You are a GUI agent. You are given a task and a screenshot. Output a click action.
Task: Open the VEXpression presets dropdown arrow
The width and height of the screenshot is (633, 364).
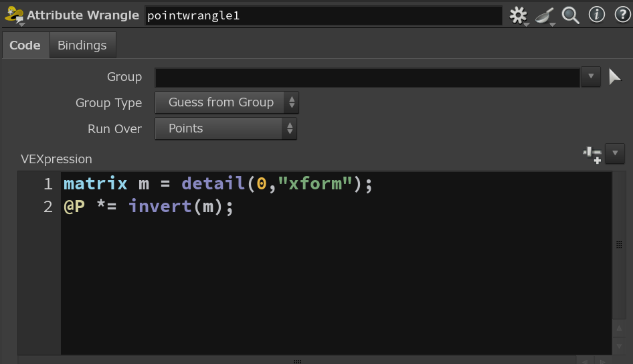point(614,154)
